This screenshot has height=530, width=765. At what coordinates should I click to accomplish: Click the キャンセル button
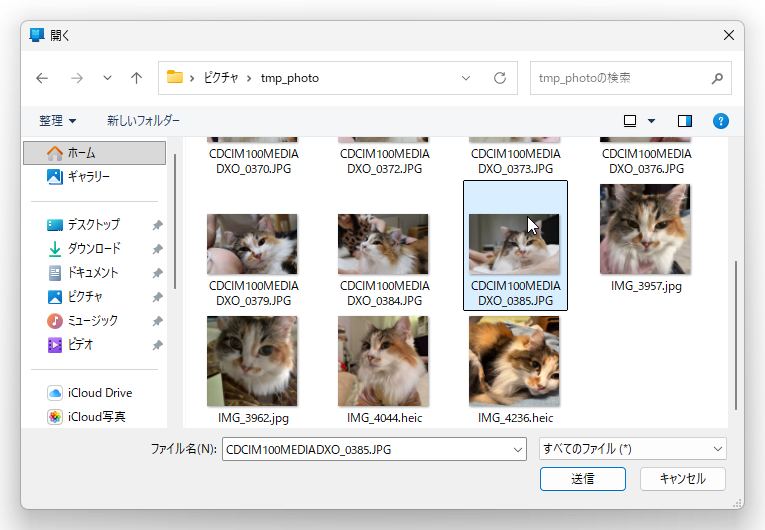[x=683, y=479]
